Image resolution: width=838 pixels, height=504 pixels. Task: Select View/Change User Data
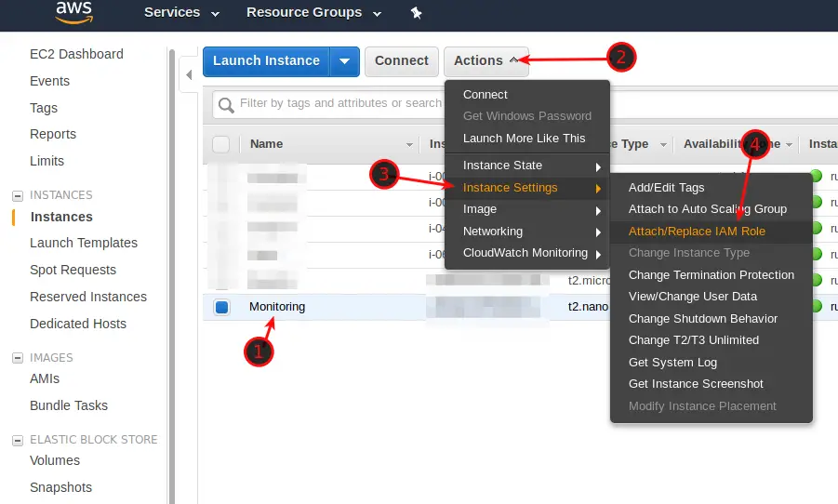pos(711,297)
